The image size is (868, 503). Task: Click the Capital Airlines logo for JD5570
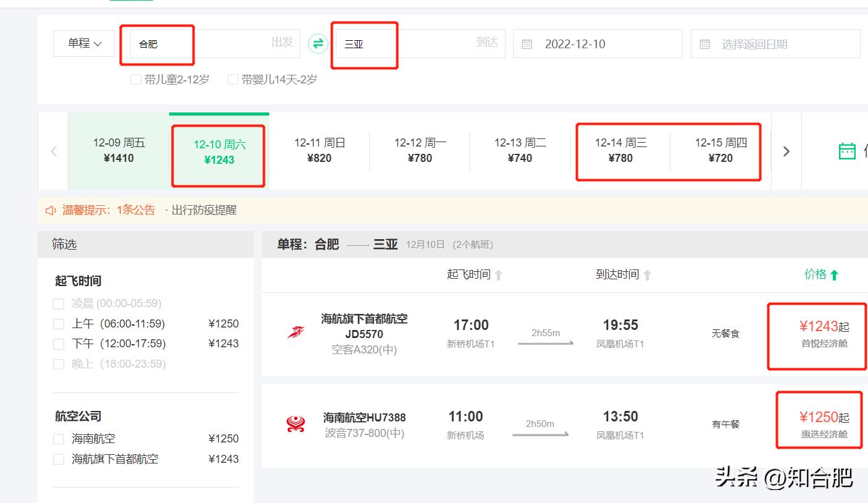coord(296,332)
